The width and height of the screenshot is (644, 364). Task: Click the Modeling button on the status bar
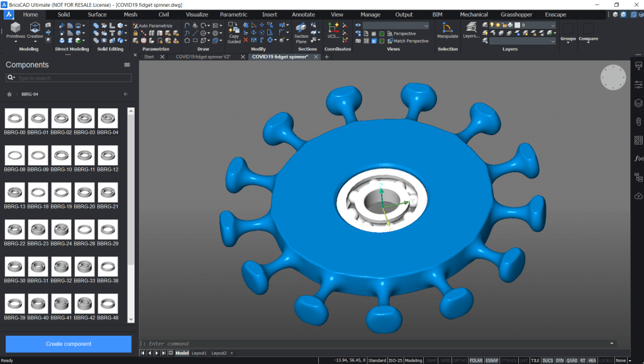pyautogui.click(x=413, y=360)
